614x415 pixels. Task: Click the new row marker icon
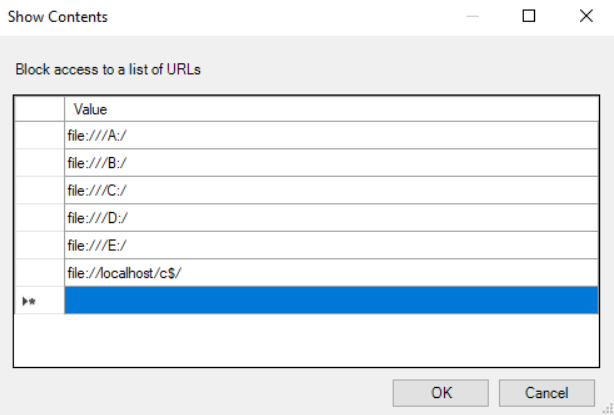point(29,301)
